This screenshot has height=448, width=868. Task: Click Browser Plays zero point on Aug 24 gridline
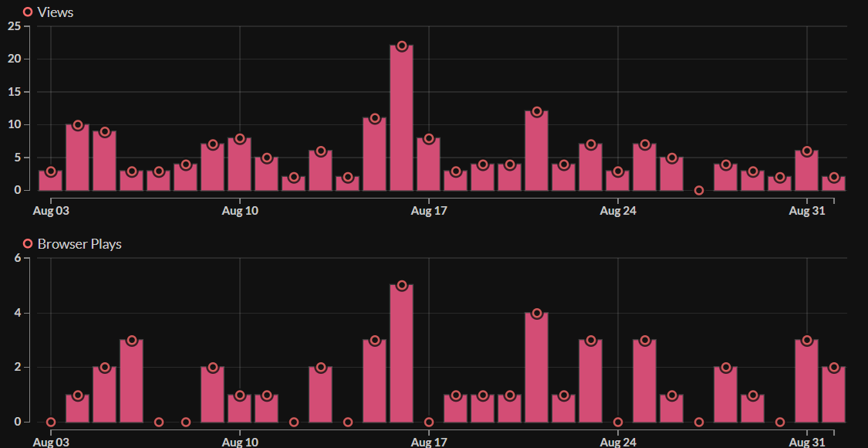[x=618, y=422]
